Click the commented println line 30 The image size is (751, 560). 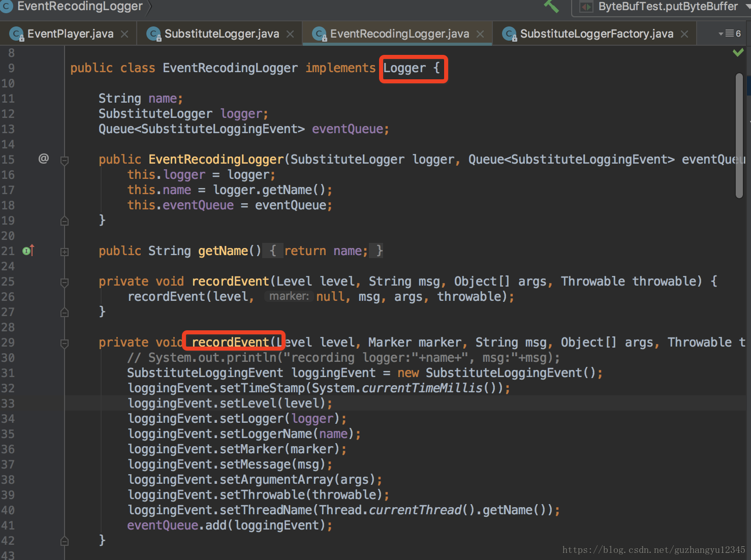343,358
